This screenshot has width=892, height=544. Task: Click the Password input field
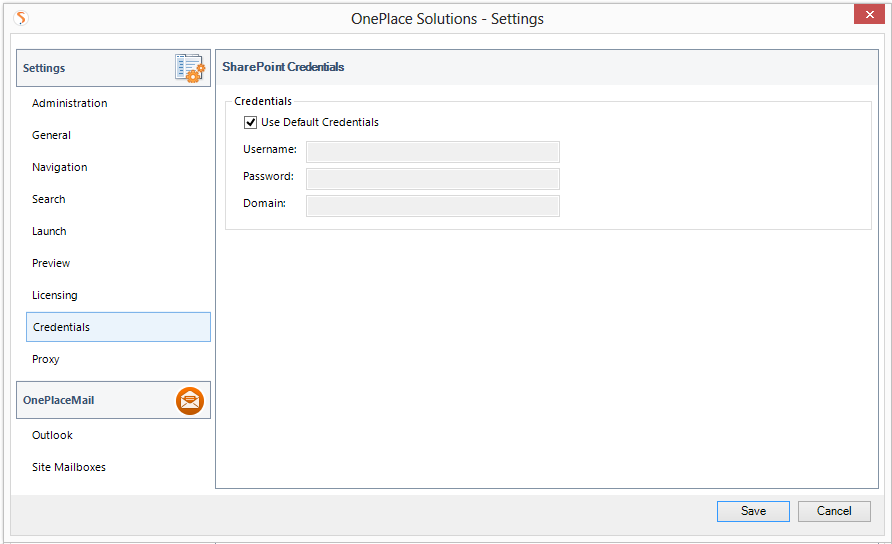click(432, 178)
